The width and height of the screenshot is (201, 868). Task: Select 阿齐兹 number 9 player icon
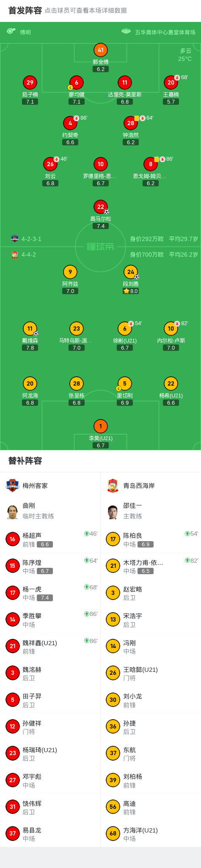click(70, 272)
